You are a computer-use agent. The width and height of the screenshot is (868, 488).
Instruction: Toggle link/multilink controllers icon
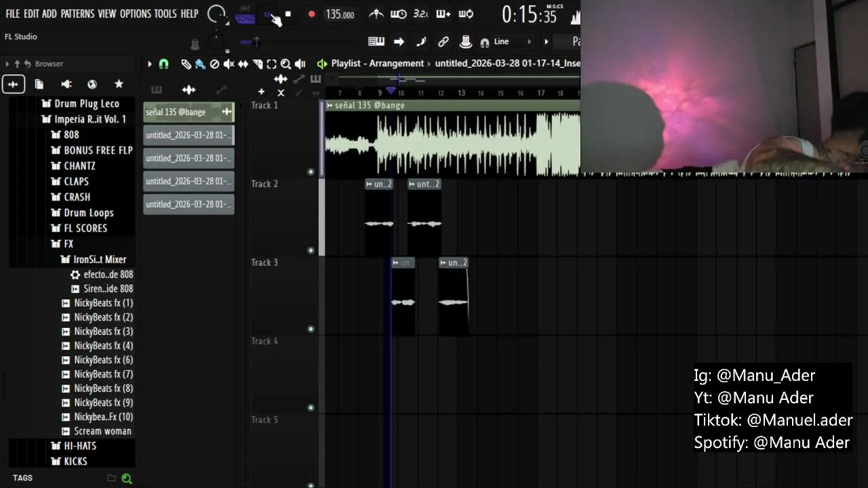pyautogui.click(x=443, y=42)
